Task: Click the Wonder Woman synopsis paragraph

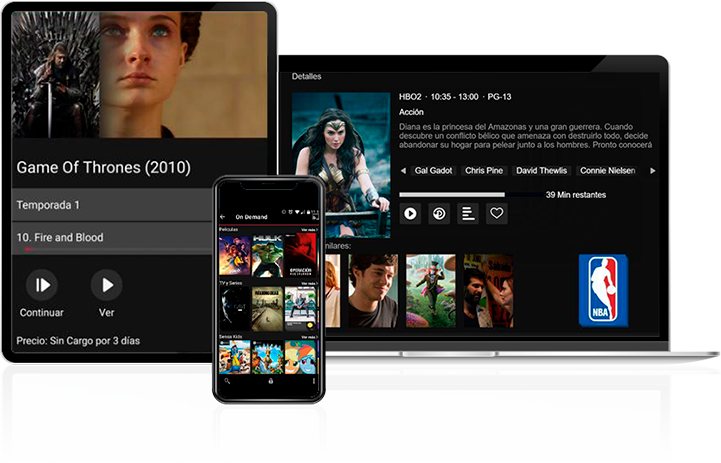Action: pos(525,136)
